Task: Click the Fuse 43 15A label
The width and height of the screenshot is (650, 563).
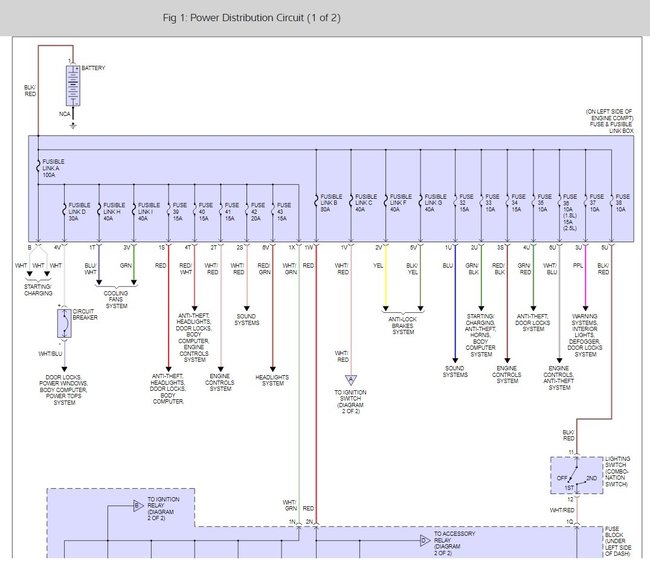Action: [x=284, y=211]
